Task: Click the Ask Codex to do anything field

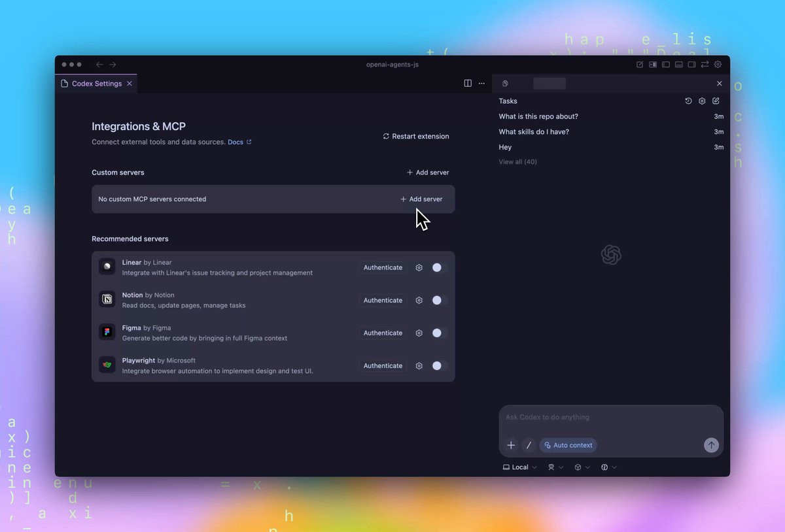Action: click(611, 418)
